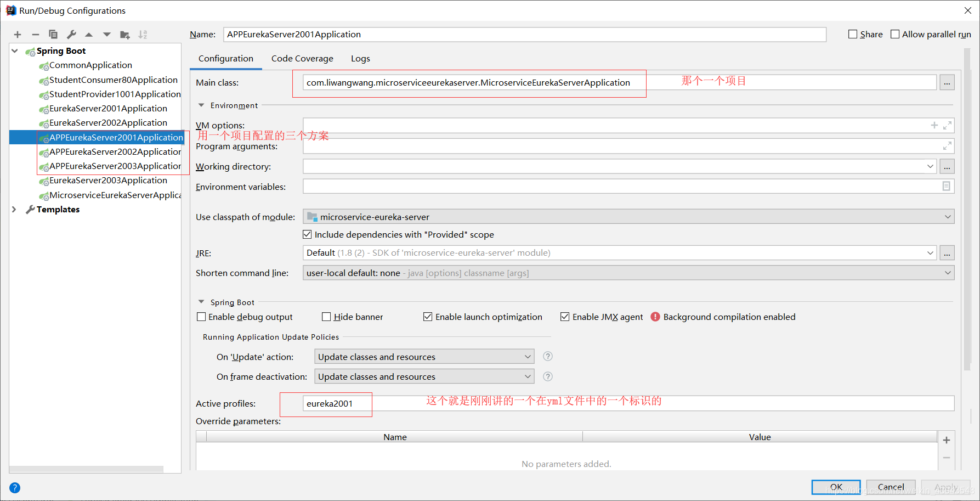Select MicroserviceEurekaServerApplication configuration

click(115, 195)
